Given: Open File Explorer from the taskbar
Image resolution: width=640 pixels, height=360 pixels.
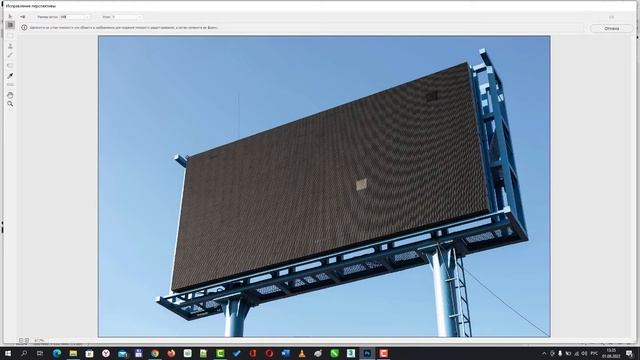Looking at the screenshot, I should tap(73, 353).
